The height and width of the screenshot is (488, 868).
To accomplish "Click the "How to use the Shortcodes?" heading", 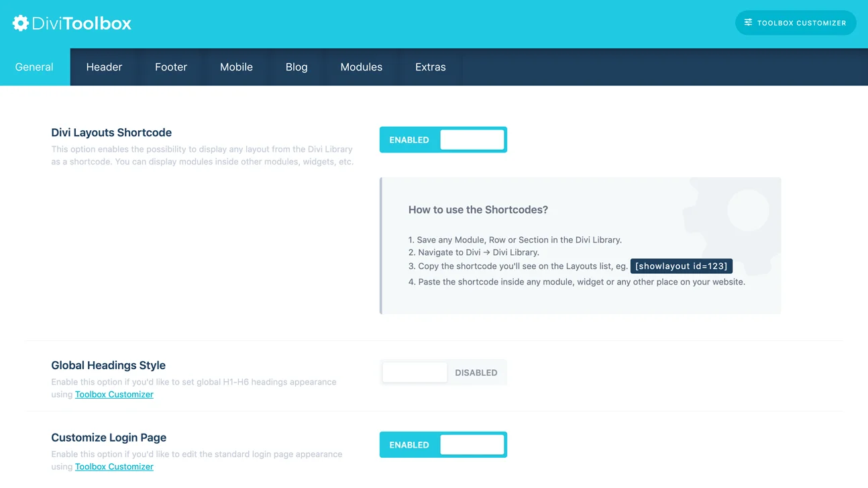I will tap(478, 209).
